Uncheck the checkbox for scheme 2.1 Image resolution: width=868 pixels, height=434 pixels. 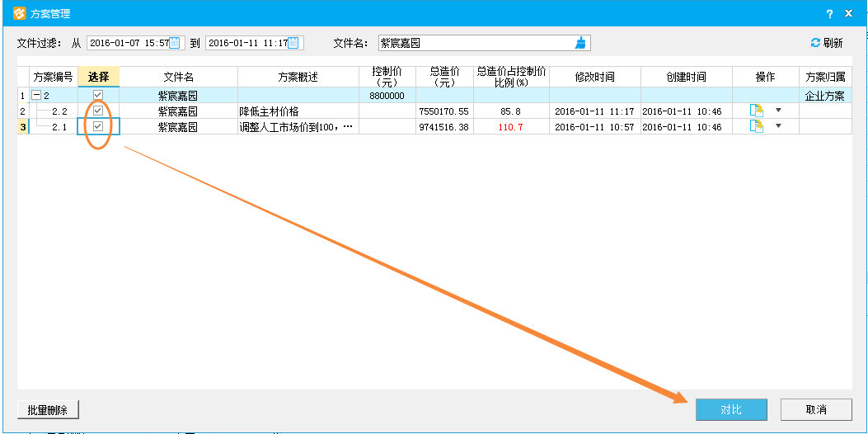tap(98, 126)
